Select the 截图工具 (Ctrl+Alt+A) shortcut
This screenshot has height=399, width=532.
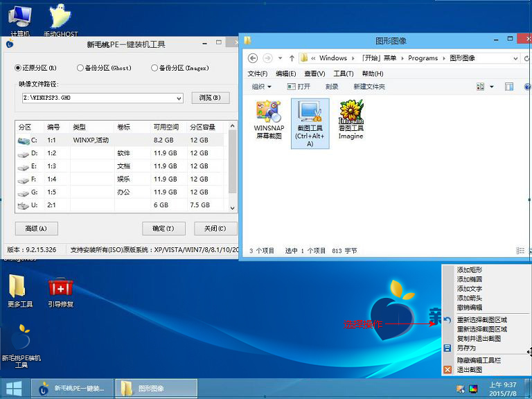click(310, 123)
